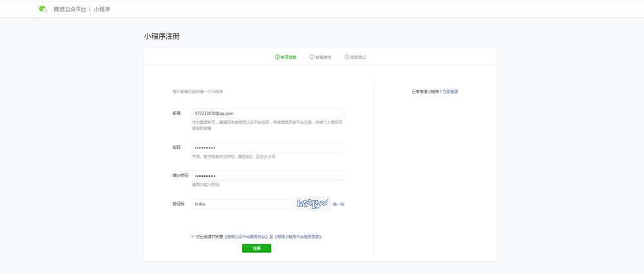Select step 2 邮箱激活 indicator
This screenshot has height=274, width=644.
320,57
